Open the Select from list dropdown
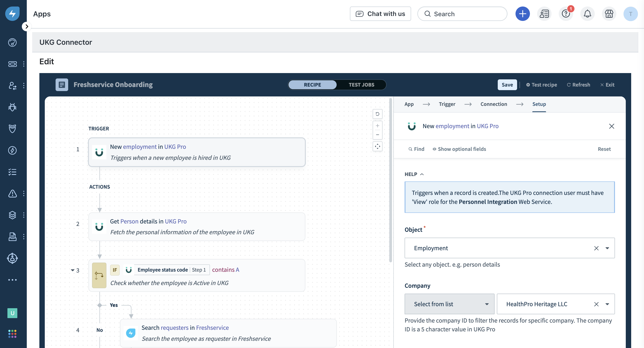The height and width of the screenshot is (348, 644). 449,304
